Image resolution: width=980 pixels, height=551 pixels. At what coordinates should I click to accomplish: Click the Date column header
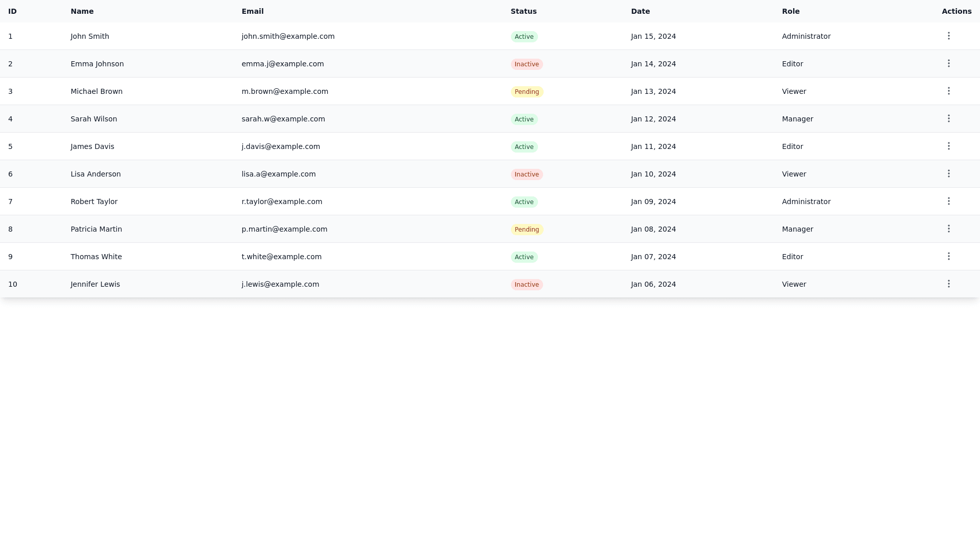[640, 11]
